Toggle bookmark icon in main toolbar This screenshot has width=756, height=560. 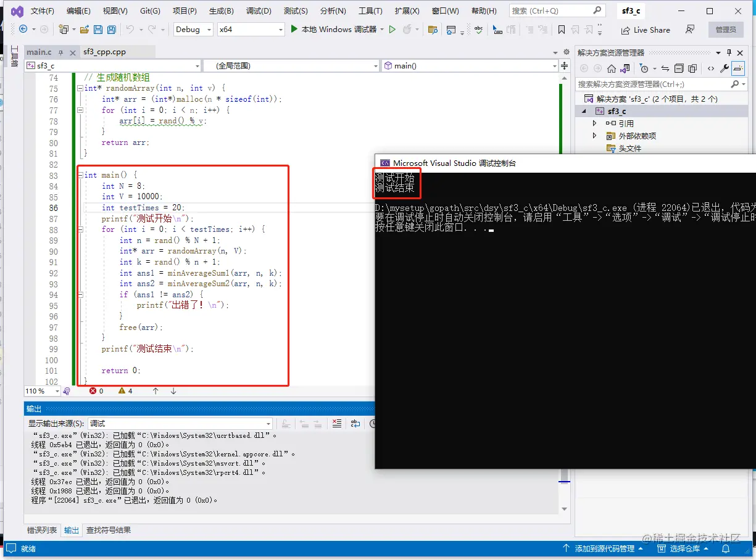[x=561, y=29]
